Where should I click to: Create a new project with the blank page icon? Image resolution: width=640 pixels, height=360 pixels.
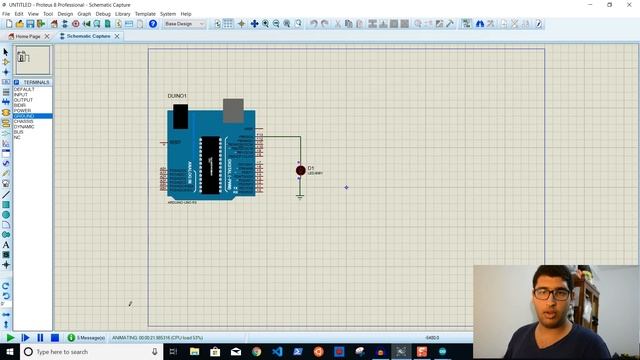(9, 24)
